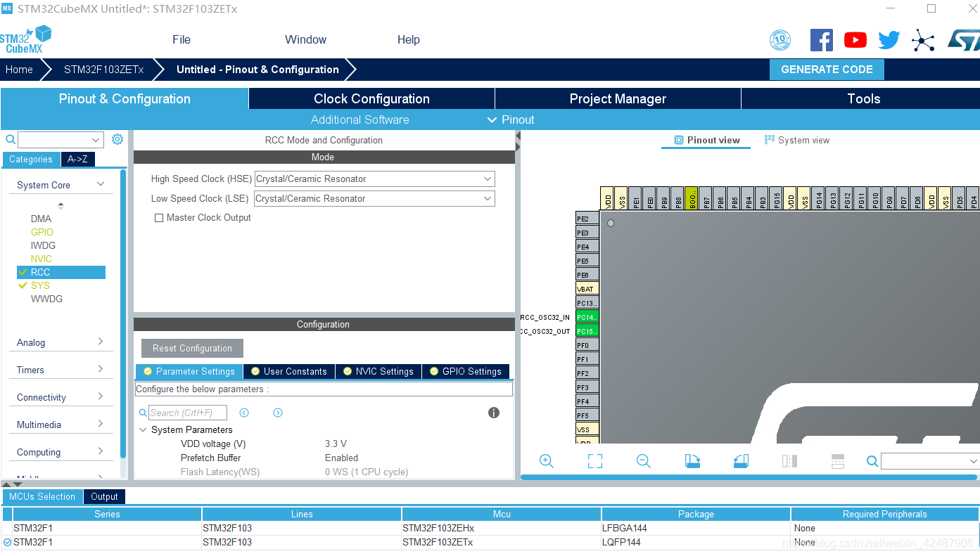Expand the Timers category
This screenshot has height=556, width=980.
[x=101, y=369]
